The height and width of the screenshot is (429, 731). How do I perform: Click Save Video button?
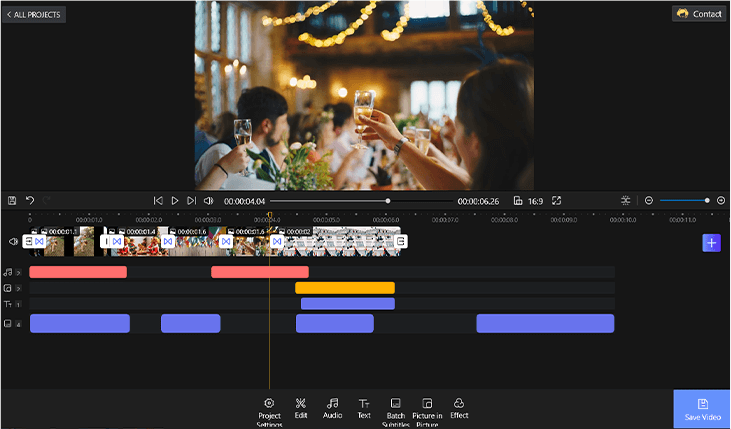702,409
